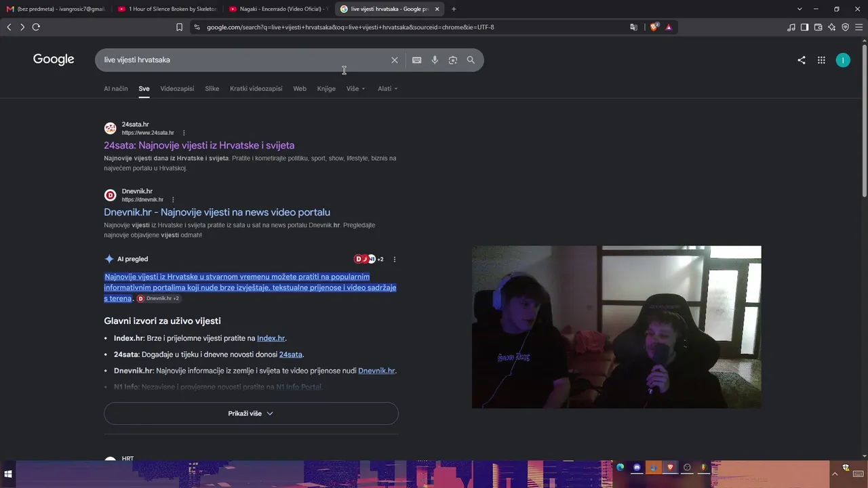The height and width of the screenshot is (488, 868).
Task: Select the Sve results tab
Action: click(x=144, y=89)
